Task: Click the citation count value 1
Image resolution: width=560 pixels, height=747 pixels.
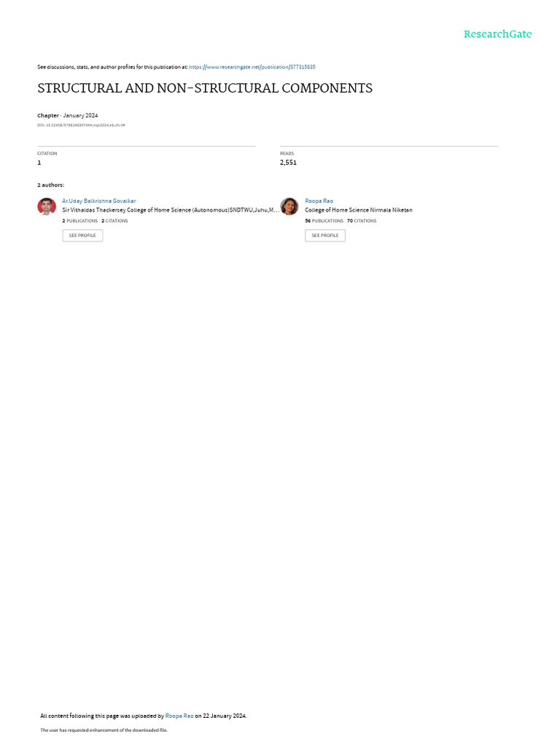Action: 39,163
